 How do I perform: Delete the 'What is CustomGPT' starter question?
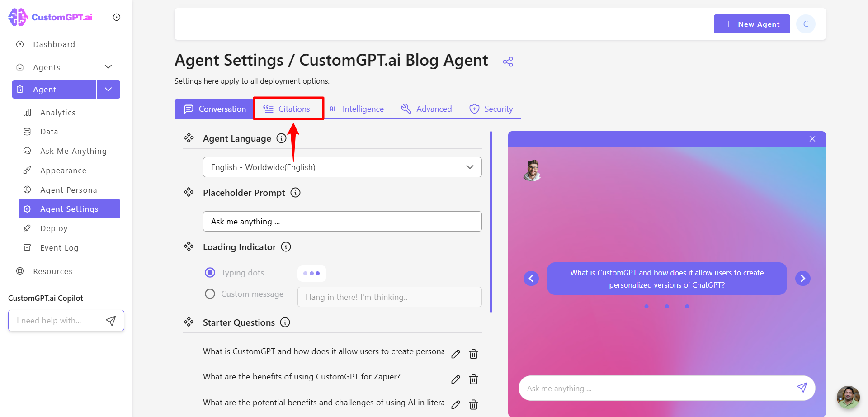[473, 354]
